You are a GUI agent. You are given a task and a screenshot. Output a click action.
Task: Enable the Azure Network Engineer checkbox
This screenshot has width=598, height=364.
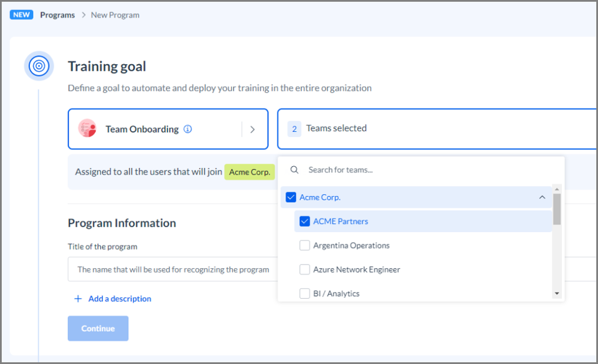pos(305,269)
